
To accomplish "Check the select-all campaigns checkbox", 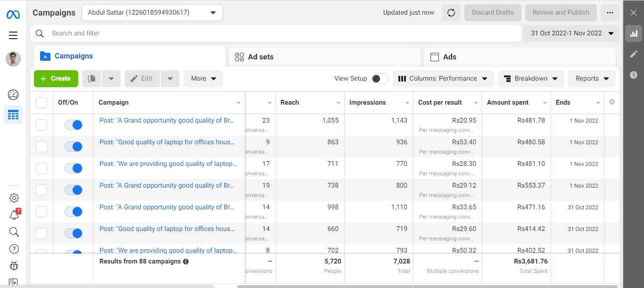I will [41, 103].
